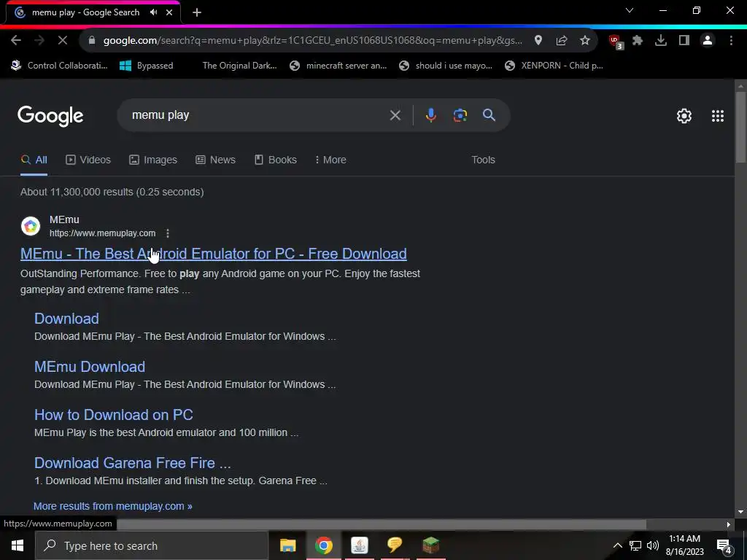
Task: Open the MEmu Download sitelink
Action: (90, 367)
